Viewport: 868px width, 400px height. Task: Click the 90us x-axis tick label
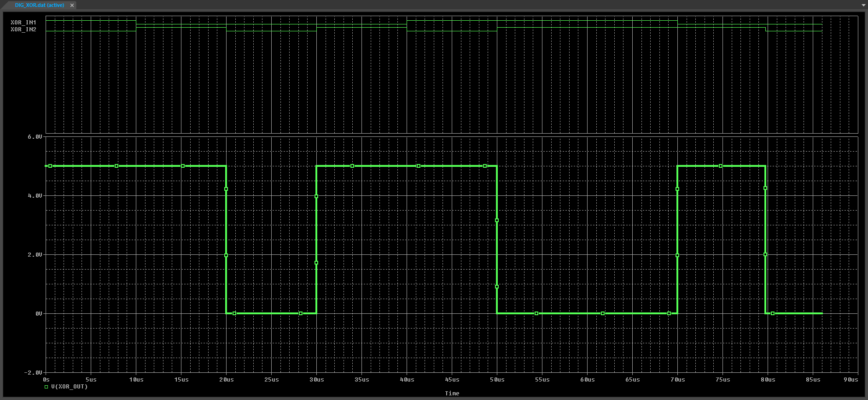click(851, 380)
